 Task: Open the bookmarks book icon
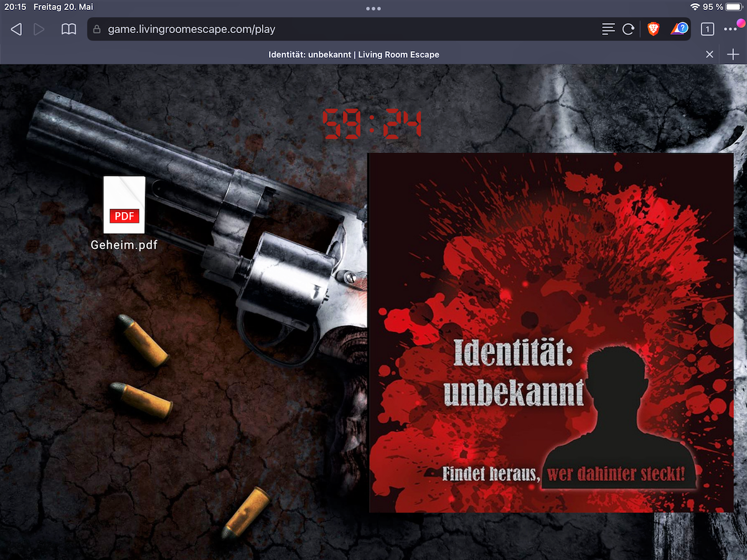pyautogui.click(x=68, y=29)
